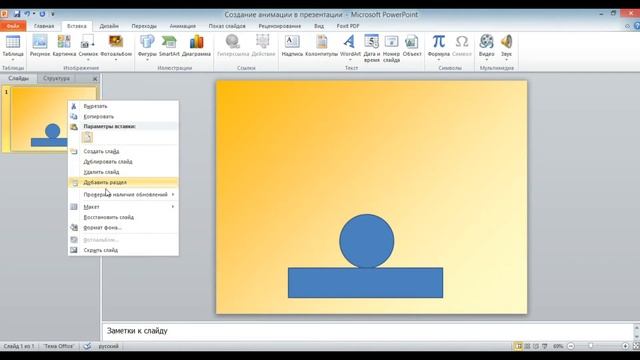Click the Заметки к слайду notes field
This screenshot has height=360, width=640.
click(367, 331)
